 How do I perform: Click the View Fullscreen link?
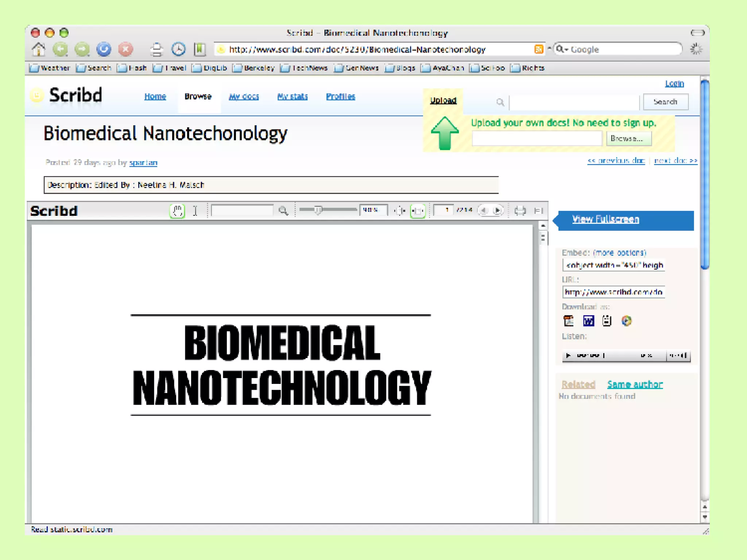[x=605, y=219]
